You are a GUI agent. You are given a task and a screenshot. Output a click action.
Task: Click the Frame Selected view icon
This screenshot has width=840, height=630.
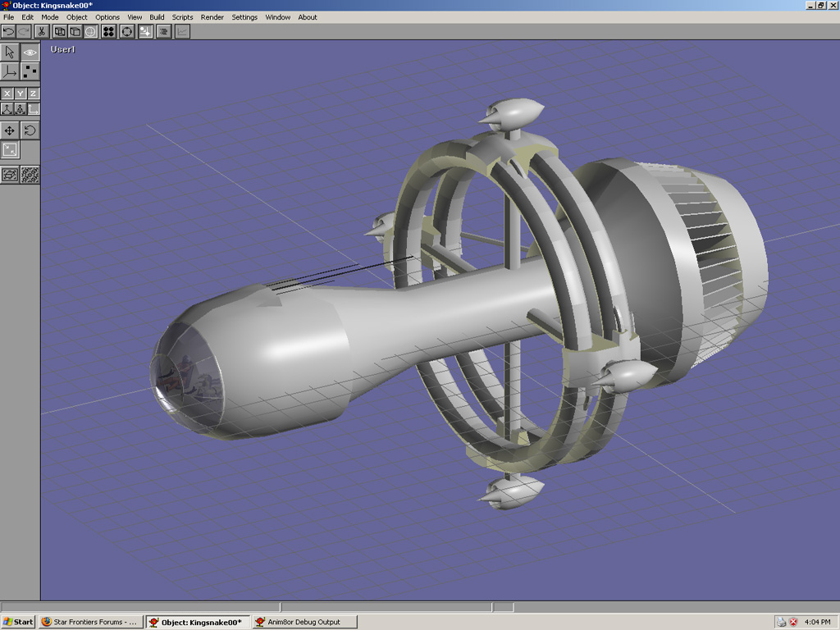pyautogui.click(x=10, y=175)
